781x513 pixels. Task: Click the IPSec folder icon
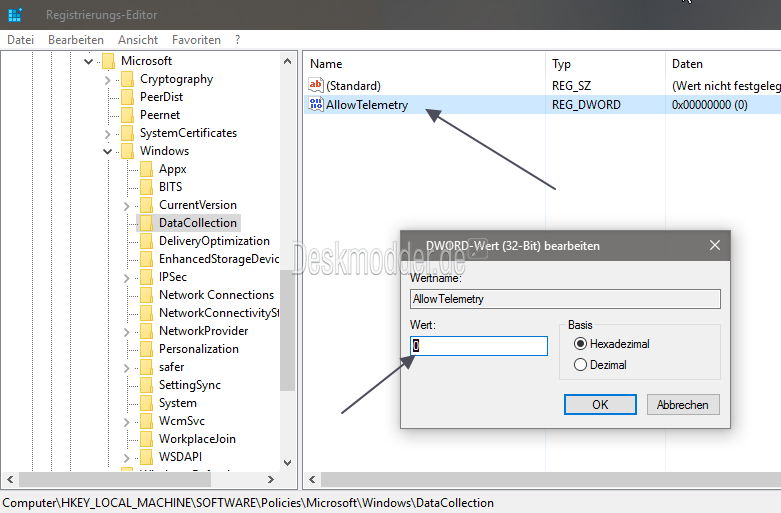(146, 277)
